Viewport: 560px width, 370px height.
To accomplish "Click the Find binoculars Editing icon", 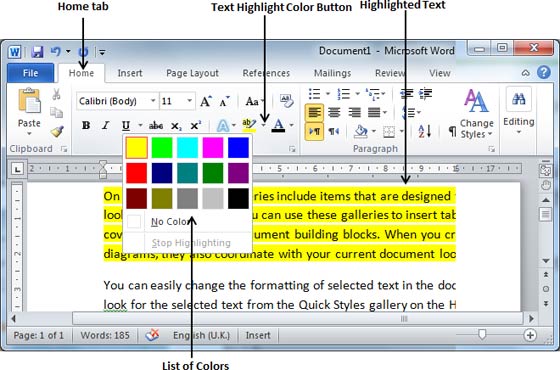I will click(x=519, y=99).
